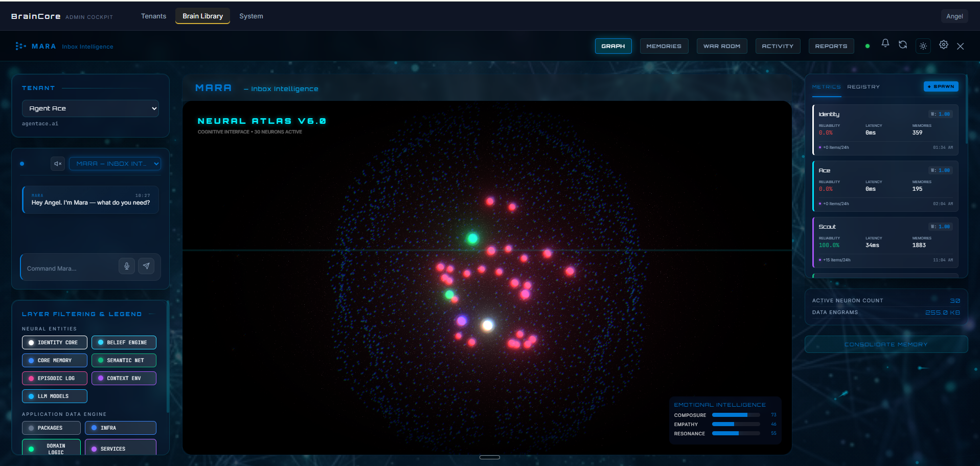The width and height of the screenshot is (980, 466).
Task: Open the Agent Ace tenant dropdown
Action: (90, 108)
